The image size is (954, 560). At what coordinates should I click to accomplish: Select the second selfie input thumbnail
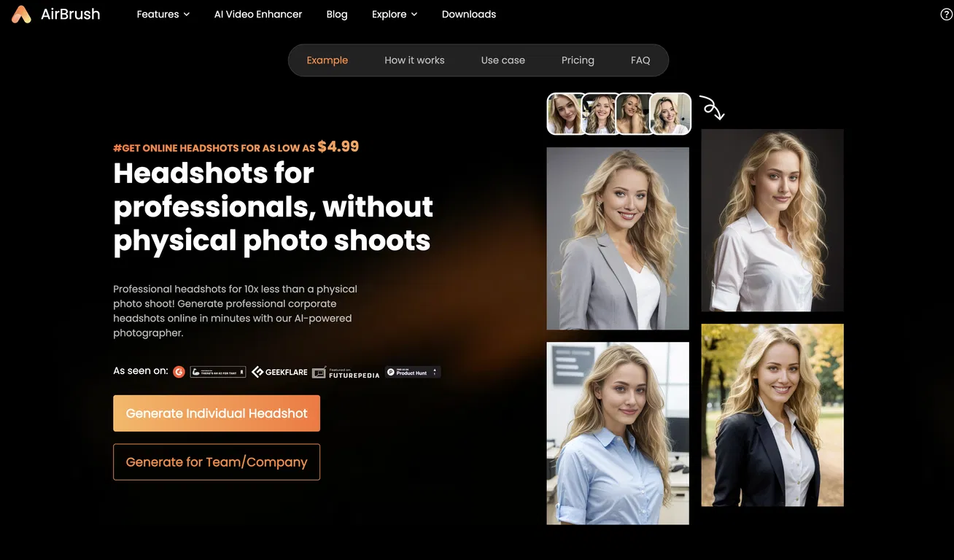(600, 114)
